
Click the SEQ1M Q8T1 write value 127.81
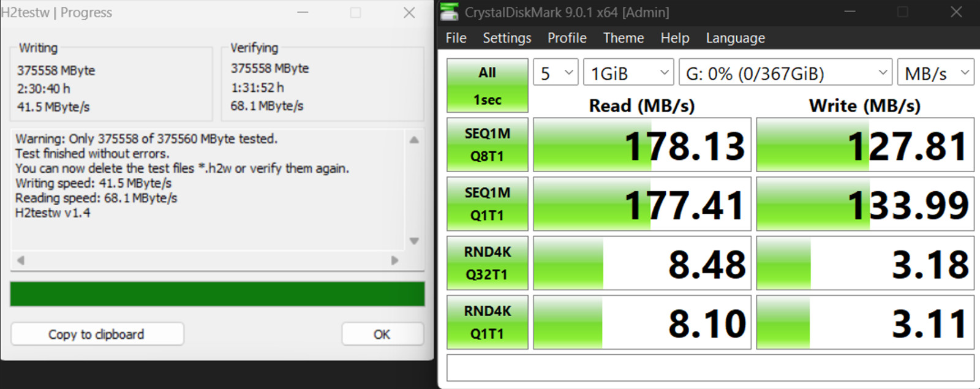pyautogui.click(x=908, y=146)
